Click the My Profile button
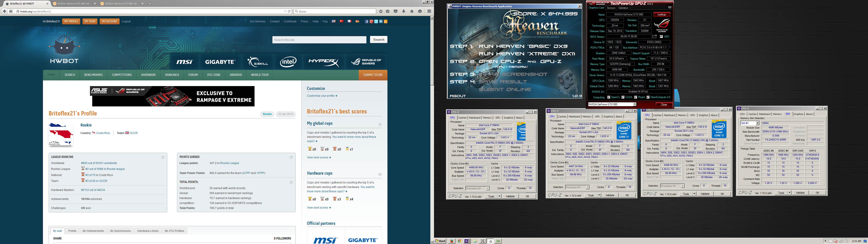The width and height of the screenshot is (868, 244). [x=71, y=21]
